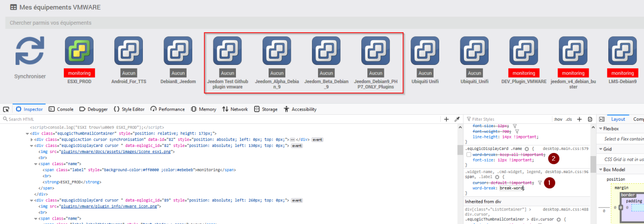Click event badge on eqlogic_id 82 div
Viewport: 644px width, 224px height.
tap(297, 145)
